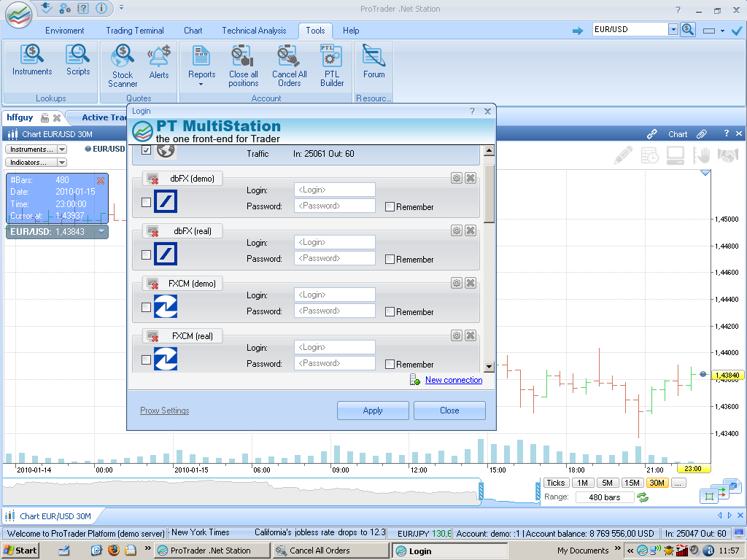Enable the FXCM (real) connection checkbox
The height and width of the screenshot is (560, 747).
pyautogui.click(x=146, y=359)
